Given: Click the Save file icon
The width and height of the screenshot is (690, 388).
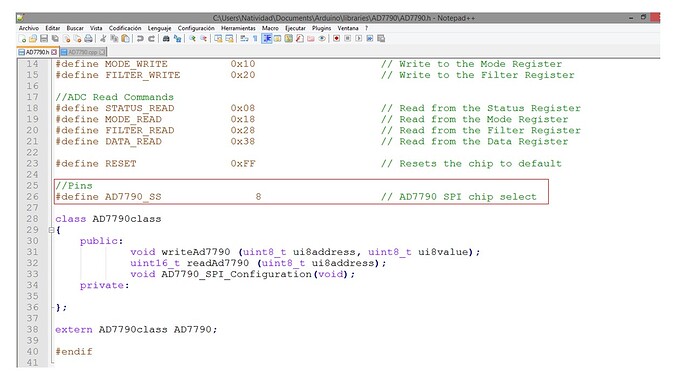Looking at the screenshot, I should (44, 39).
